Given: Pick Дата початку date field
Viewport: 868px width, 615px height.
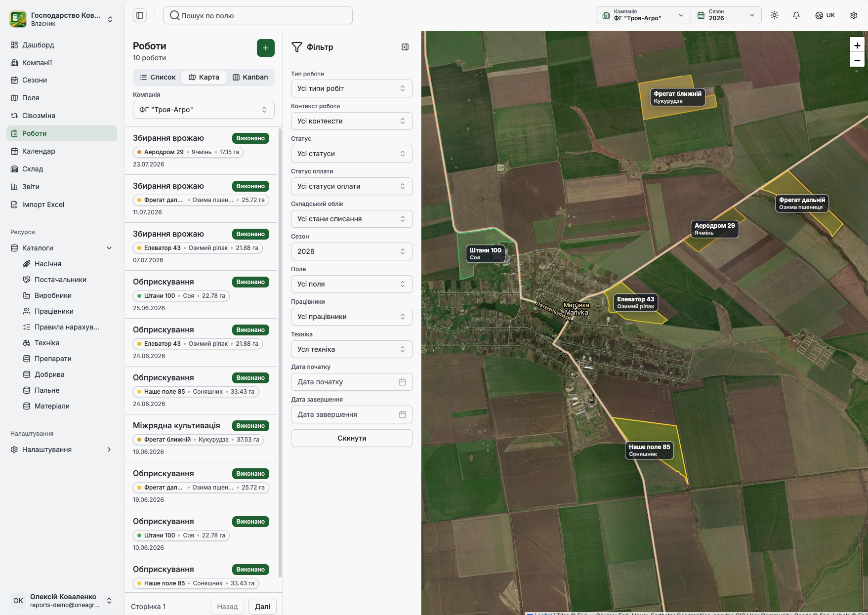Looking at the screenshot, I should [352, 382].
